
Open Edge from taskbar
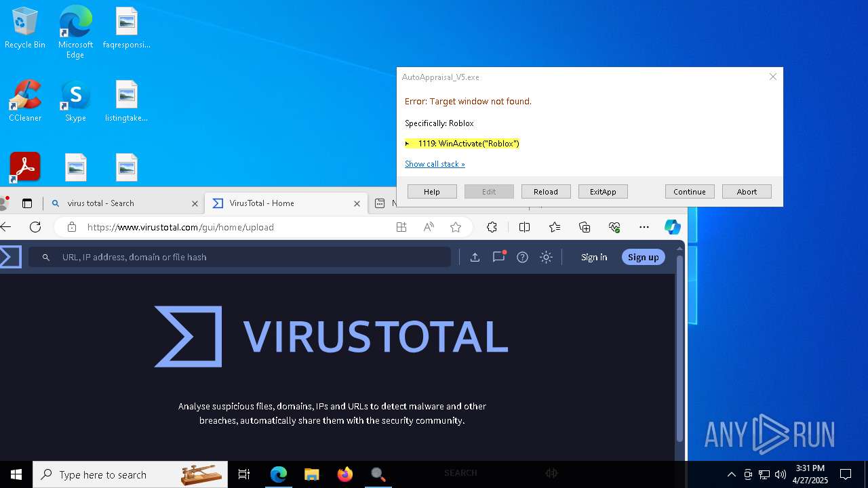pyautogui.click(x=279, y=474)
